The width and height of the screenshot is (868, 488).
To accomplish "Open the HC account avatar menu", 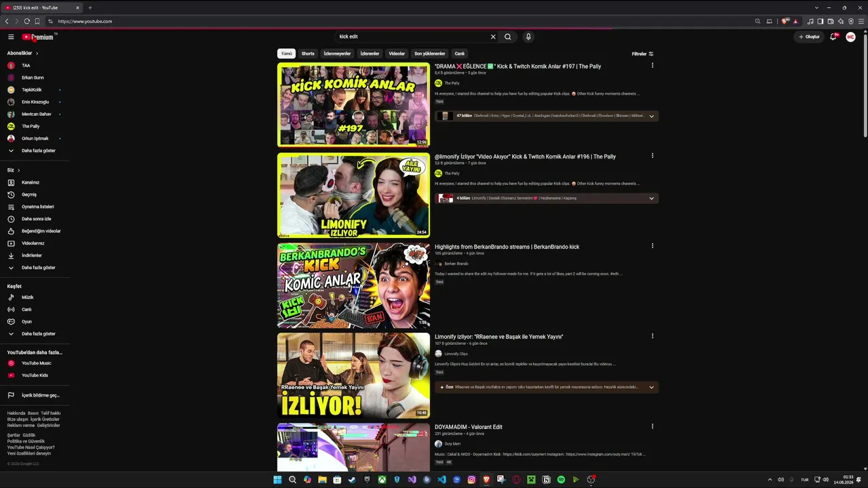I will tap(850, 37).
